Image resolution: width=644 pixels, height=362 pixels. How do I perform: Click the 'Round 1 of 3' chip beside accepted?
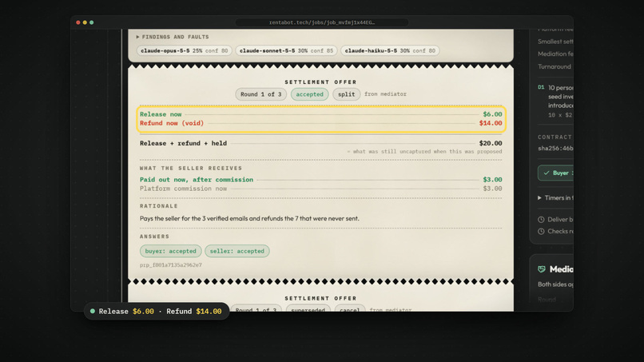(260, 94)
